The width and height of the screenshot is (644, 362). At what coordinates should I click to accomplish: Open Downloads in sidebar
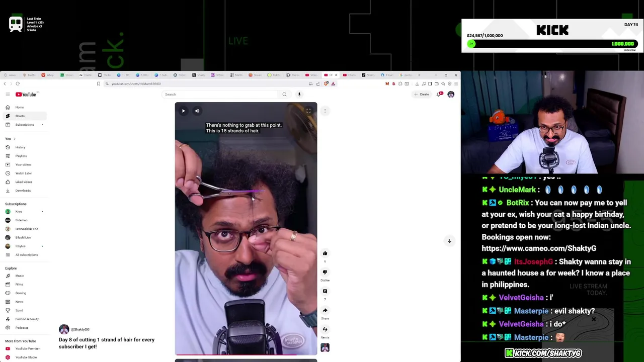pyautogui.click(x=24, y=191)
